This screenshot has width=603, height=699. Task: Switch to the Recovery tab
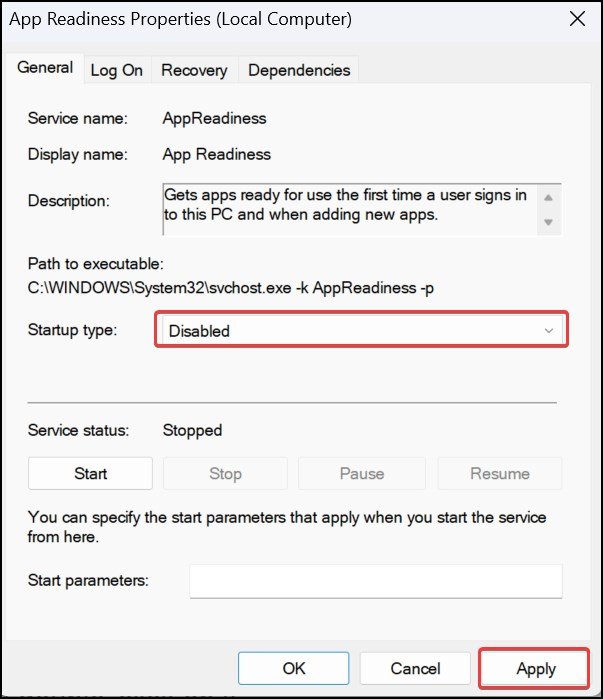194,70
